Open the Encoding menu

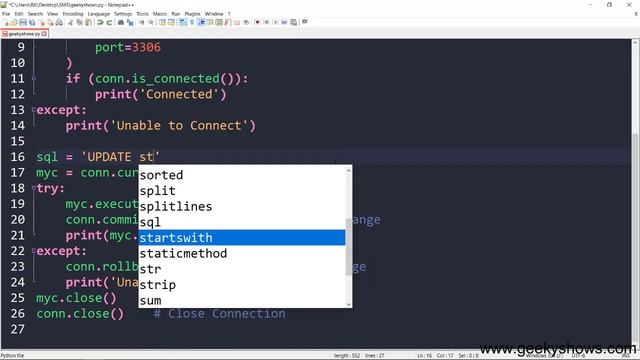[73, 14]
